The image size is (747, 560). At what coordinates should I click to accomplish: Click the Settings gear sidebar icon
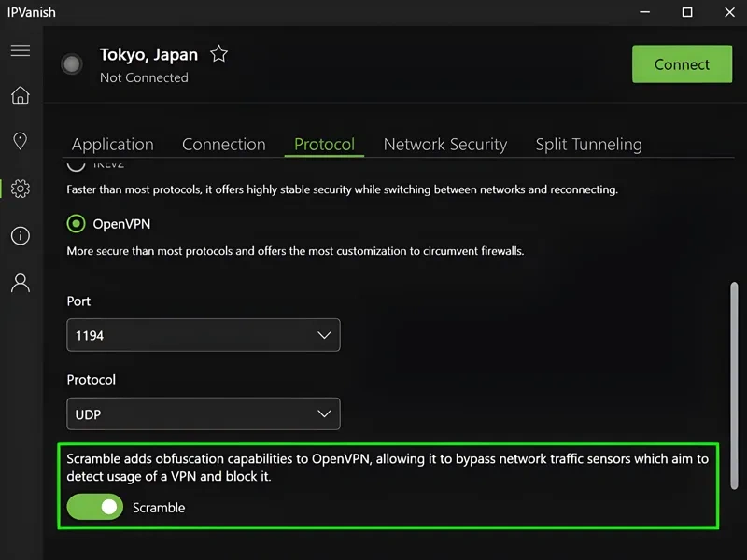click(x=20, y=189)
